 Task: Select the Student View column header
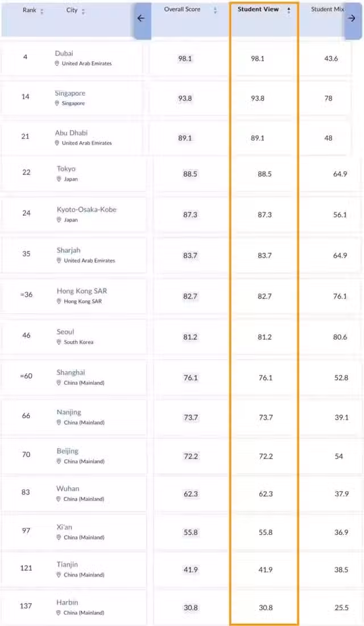point(258,9)
